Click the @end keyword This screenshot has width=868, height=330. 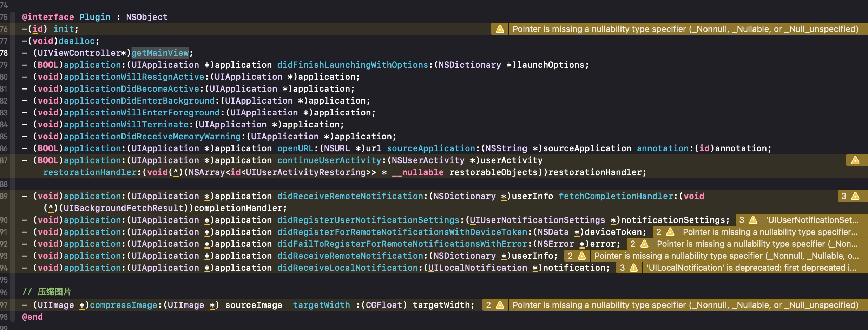pos(32,317)
